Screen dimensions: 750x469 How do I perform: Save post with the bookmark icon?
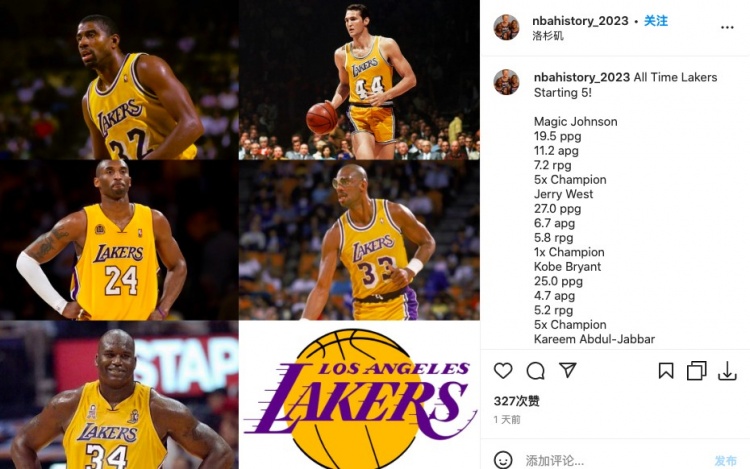[666, 371]
